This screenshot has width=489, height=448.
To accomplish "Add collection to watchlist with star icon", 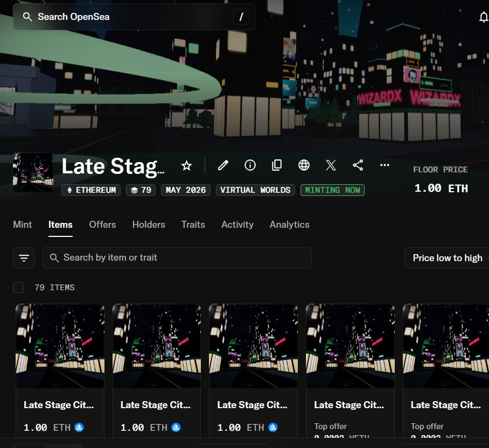I will click(186, 165).
